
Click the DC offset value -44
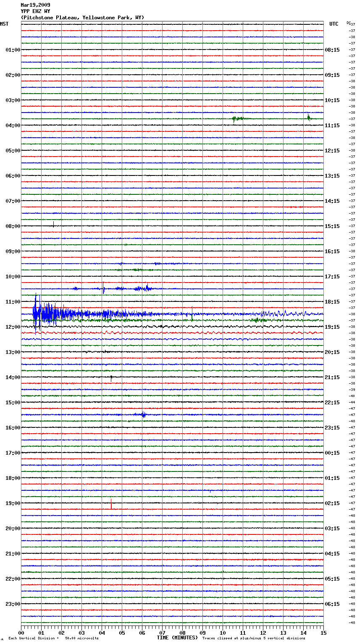point(352,402)
